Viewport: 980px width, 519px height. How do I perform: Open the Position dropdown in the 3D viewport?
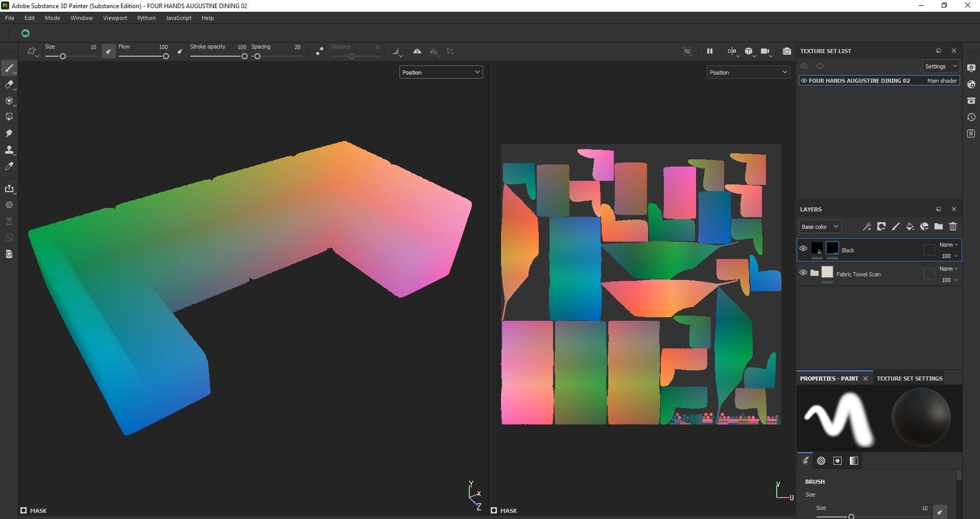tap(441, 73)
